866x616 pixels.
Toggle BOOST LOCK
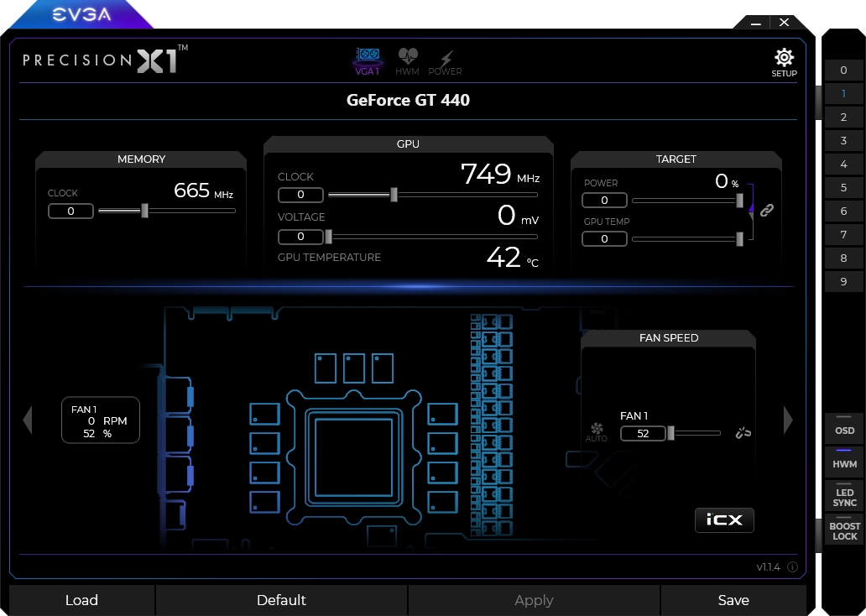pos(844,529)
